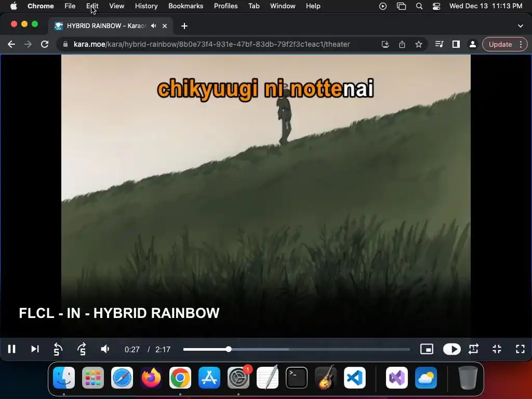Image resolution: width=532 pixels, height=399 pixels.
Task: Mute the HYBRID RAINBOW tab audio
Action: [x=154, y=26]
